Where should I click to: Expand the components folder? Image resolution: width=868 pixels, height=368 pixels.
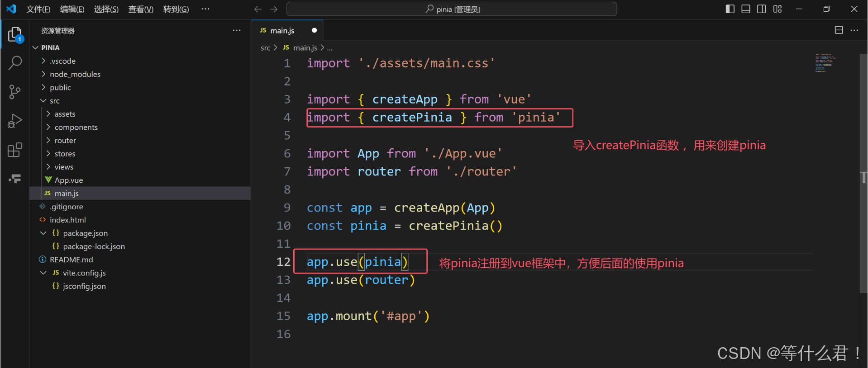click(x=48, y=127)
